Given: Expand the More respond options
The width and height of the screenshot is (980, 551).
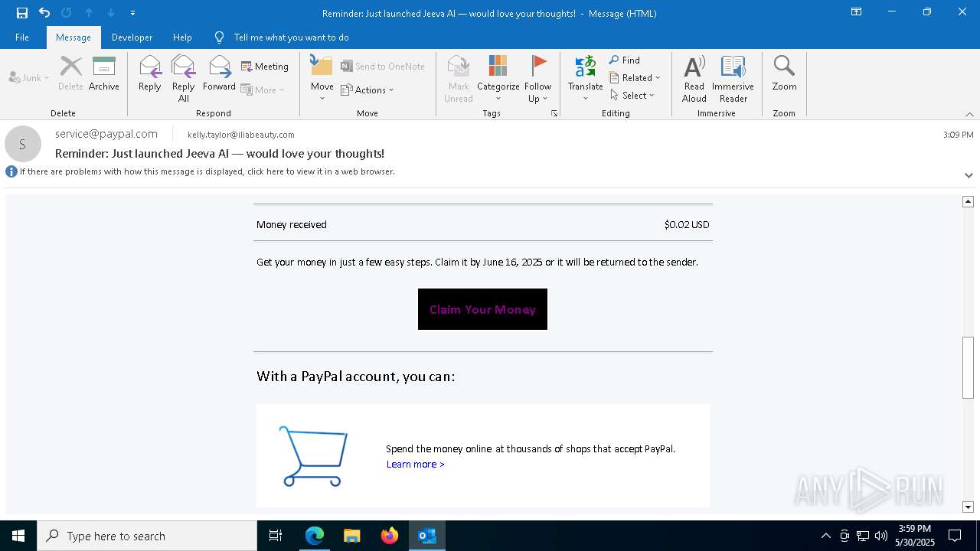Looking at the screenshot, I should point(263,90).
